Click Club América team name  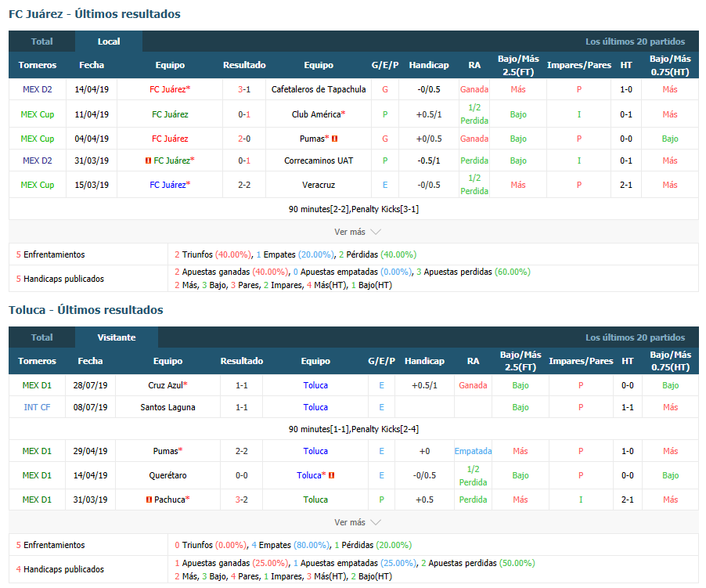(316, 114)
